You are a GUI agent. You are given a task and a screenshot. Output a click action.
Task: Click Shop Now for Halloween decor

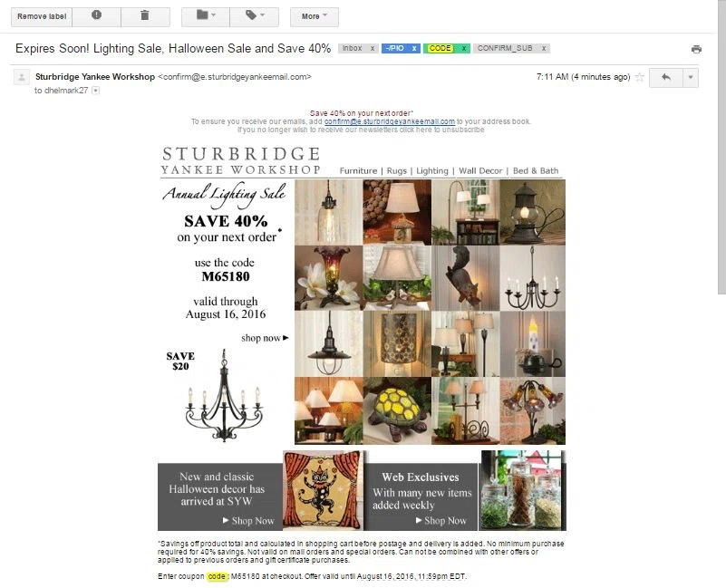pyautogui.click(x=248, y=521)
